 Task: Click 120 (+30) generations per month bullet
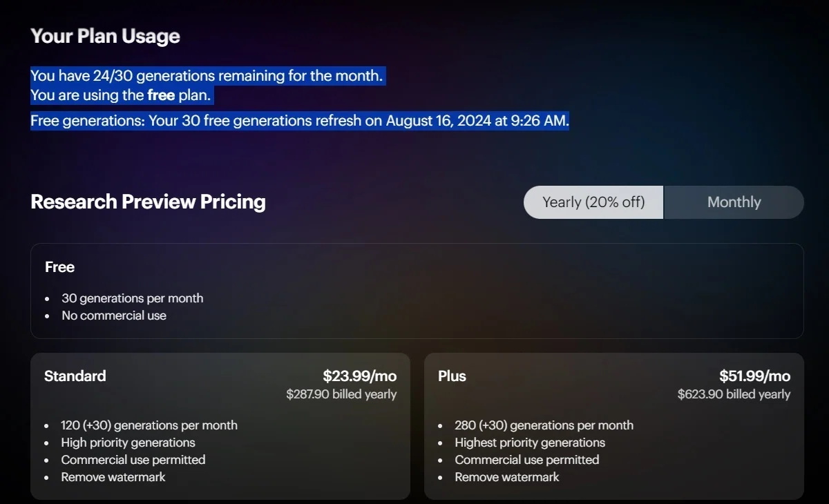(149, 425)
